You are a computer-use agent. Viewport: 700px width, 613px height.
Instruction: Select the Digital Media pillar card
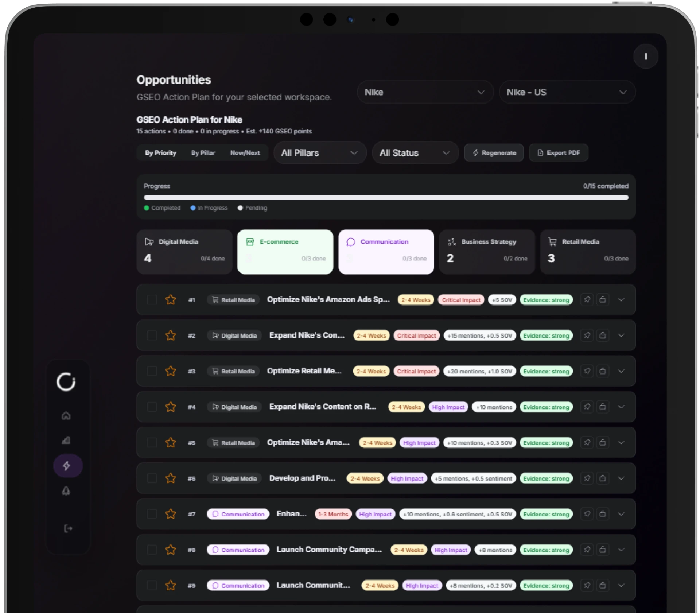(x=184, y=252)
